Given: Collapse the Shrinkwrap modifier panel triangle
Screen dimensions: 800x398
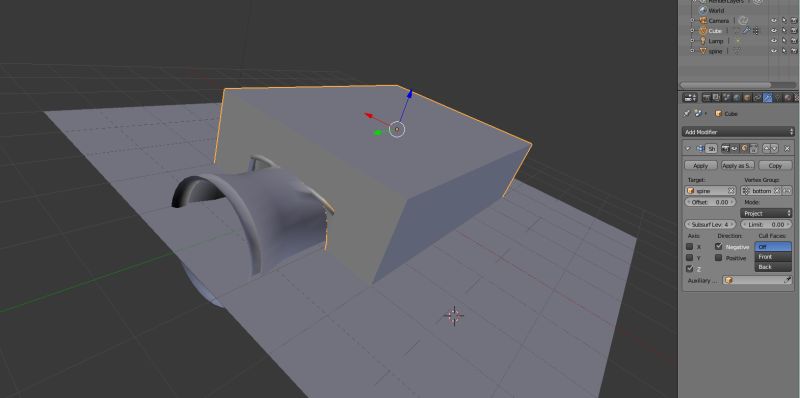Looking at the screenshot, I should click(688, 148).
